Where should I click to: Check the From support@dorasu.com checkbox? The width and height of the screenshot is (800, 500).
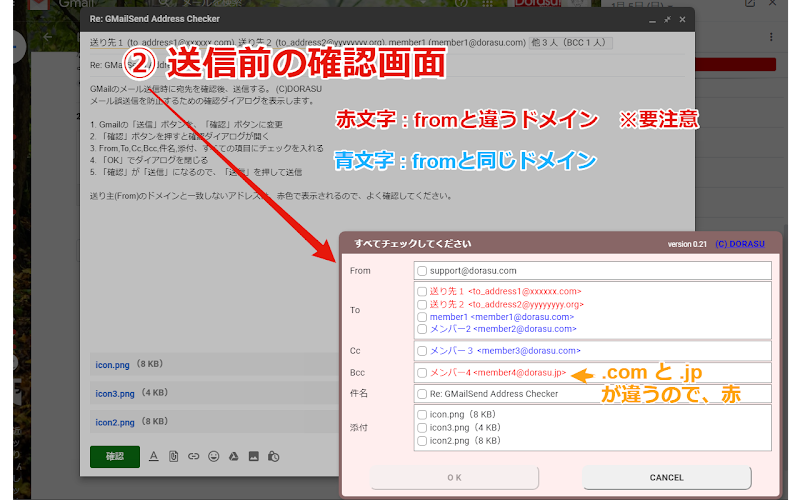[422, 271]
